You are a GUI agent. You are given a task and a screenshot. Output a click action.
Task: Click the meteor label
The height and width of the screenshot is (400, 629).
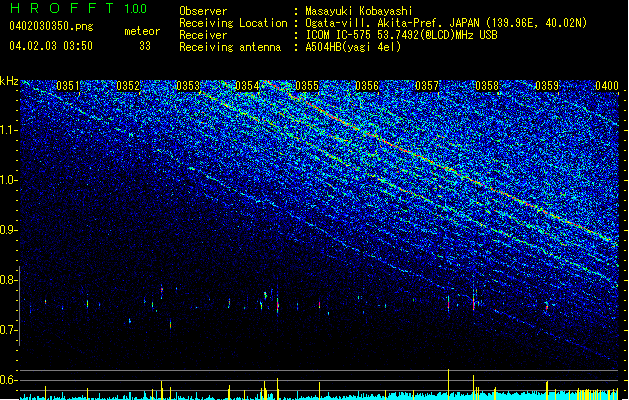(142, 31)
